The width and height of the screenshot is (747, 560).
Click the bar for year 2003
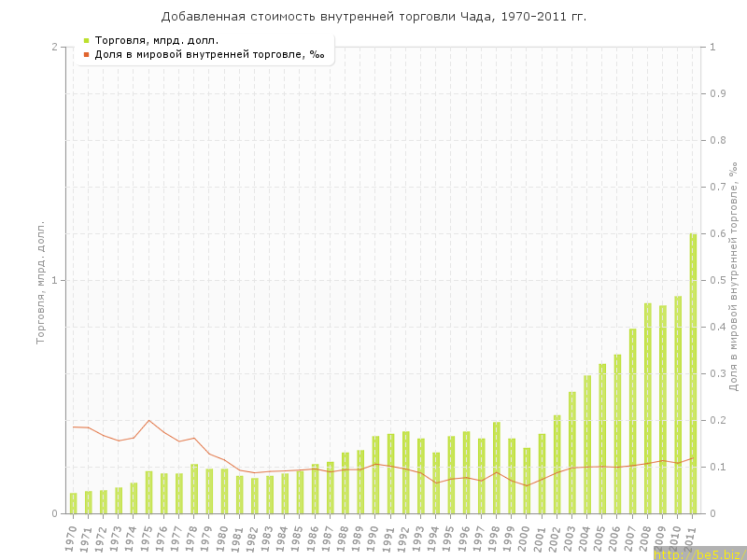pos(572,453)
